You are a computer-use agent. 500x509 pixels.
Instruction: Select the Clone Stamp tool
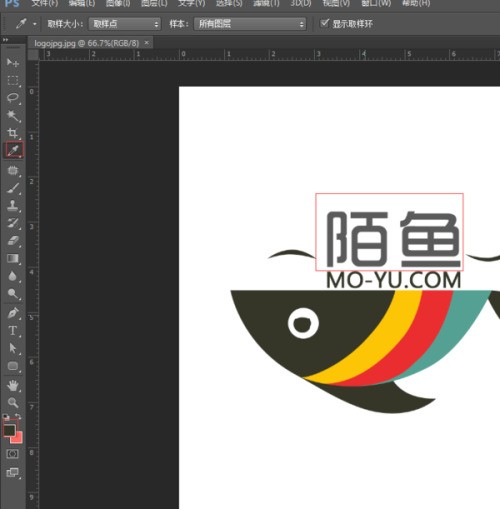13,206
